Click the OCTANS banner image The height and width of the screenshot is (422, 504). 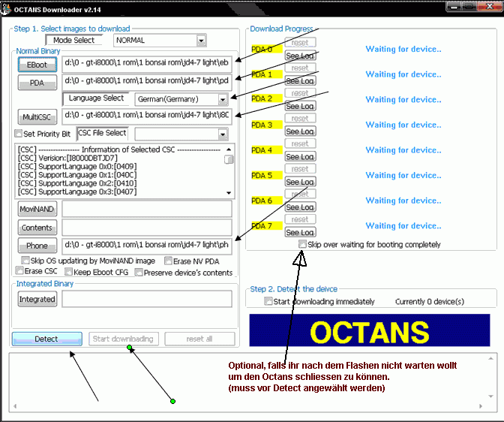pyautogui.click(x=370, y=330)
